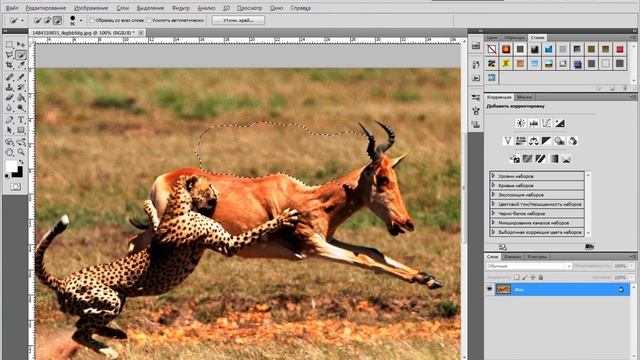Click the Curves adjustment icon
This screenshot has height=360, width=640.
click(547, 123)
